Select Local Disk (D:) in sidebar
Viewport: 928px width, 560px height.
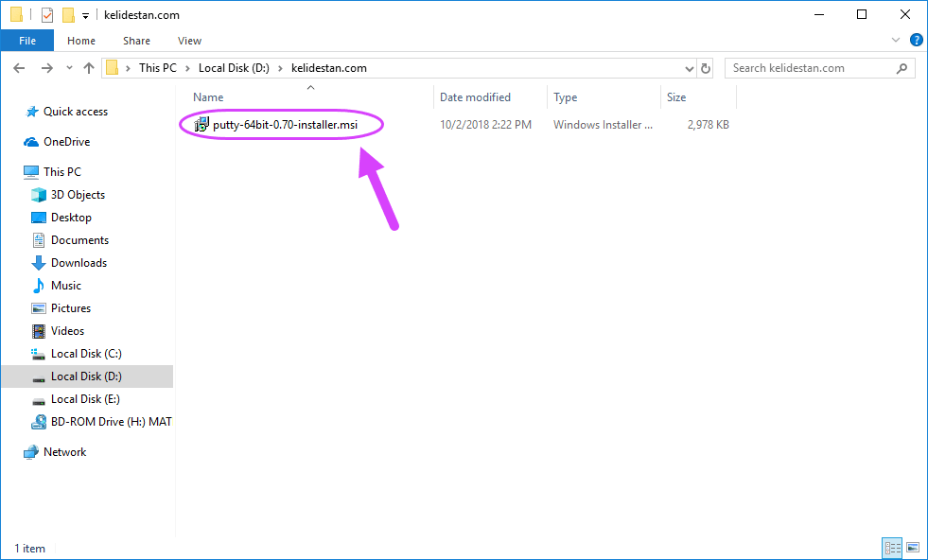click(x=86, y=376)
